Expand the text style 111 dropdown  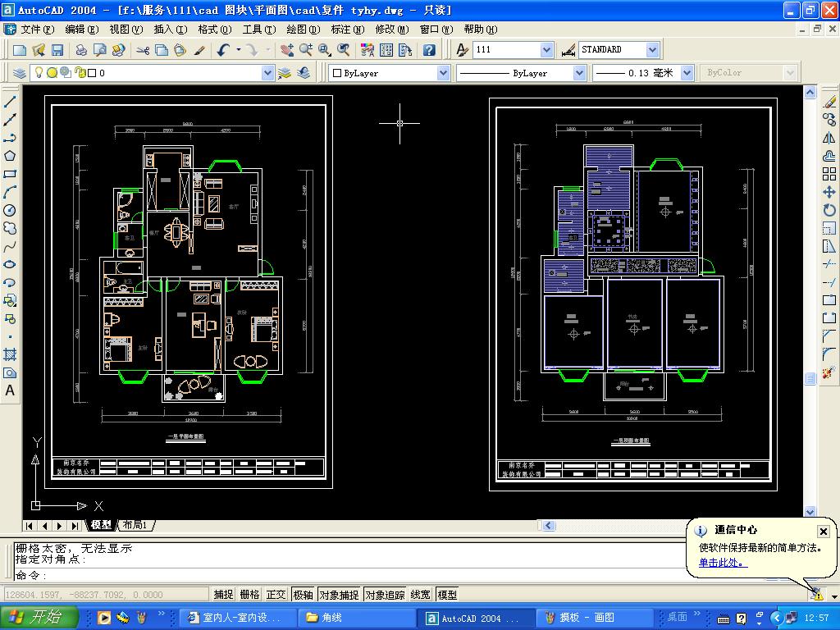pos(546,50)
